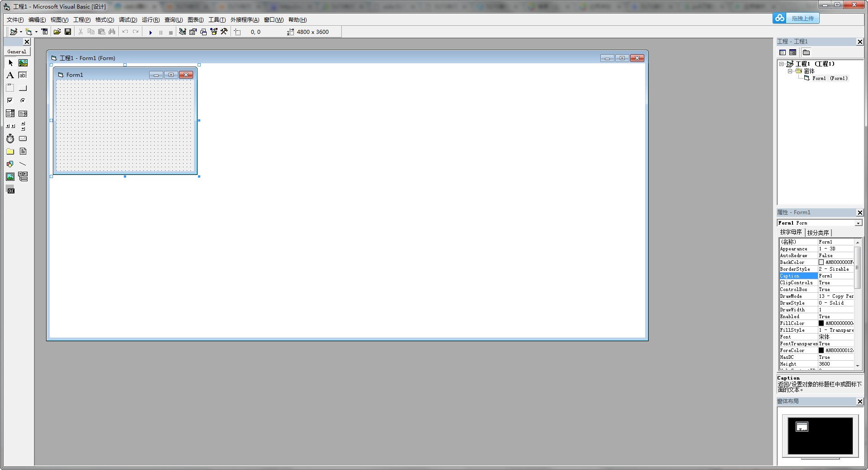Viewport: 868px width, 470px height.
Task: Collapse the 窗体 forms folder node
Action: (x=790, y=71)
